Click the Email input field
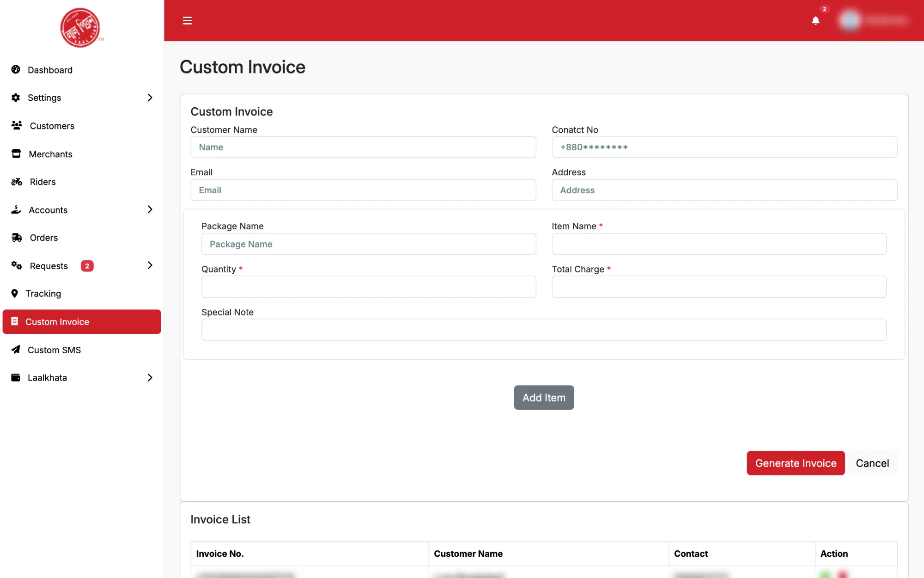The width and height of the screenshot is (924, 578). (x=363, y=190)
